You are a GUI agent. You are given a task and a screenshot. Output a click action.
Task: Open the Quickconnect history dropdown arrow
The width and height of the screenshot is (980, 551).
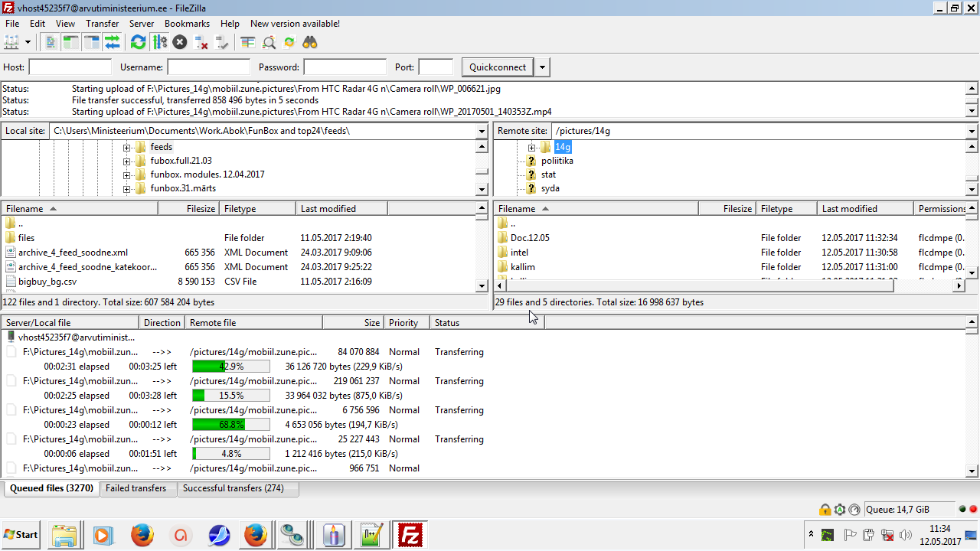click(x=542, y=67)
